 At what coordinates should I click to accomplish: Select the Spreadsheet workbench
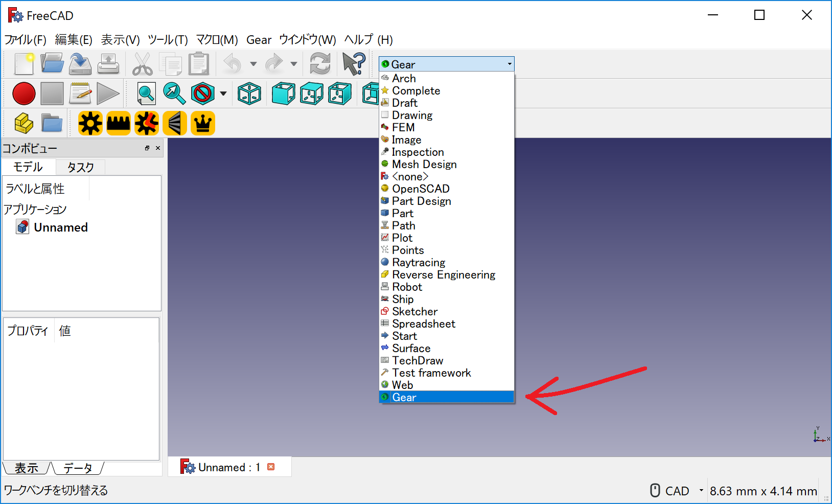(x=446, y=324)
